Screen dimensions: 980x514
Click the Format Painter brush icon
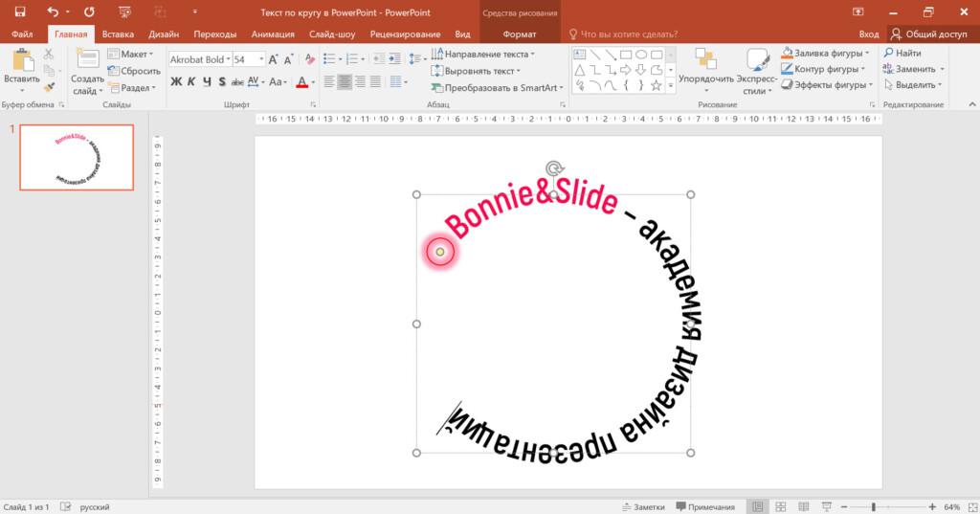(x=49, y=88)
